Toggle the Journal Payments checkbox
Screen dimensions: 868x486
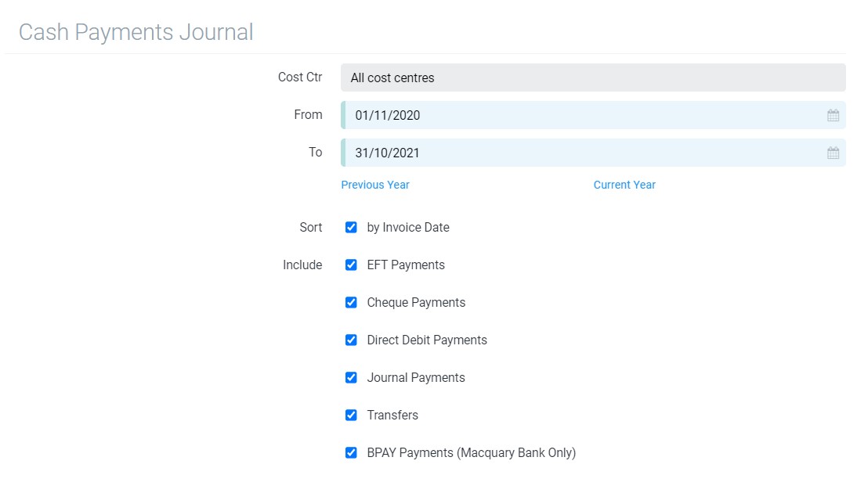tap(351, 378)
